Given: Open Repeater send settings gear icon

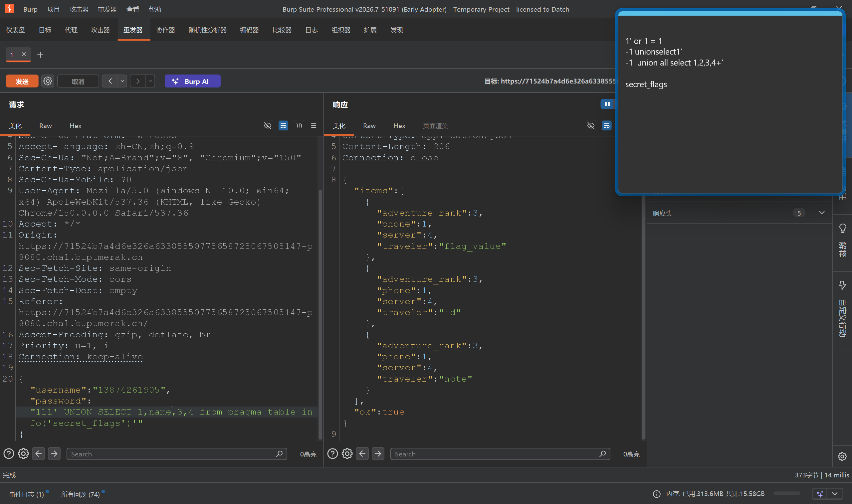Looking at the screenshot, I should point(48,81).
